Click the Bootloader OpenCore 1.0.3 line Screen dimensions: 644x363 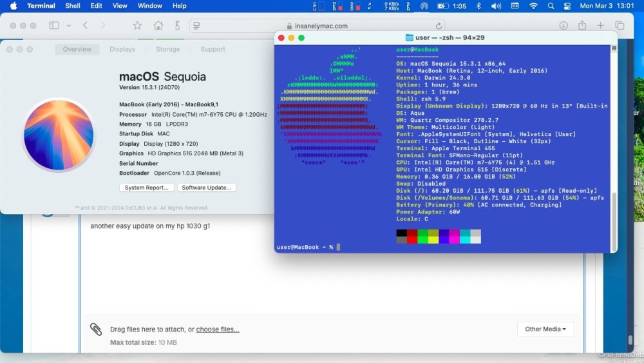pos(169,173)
